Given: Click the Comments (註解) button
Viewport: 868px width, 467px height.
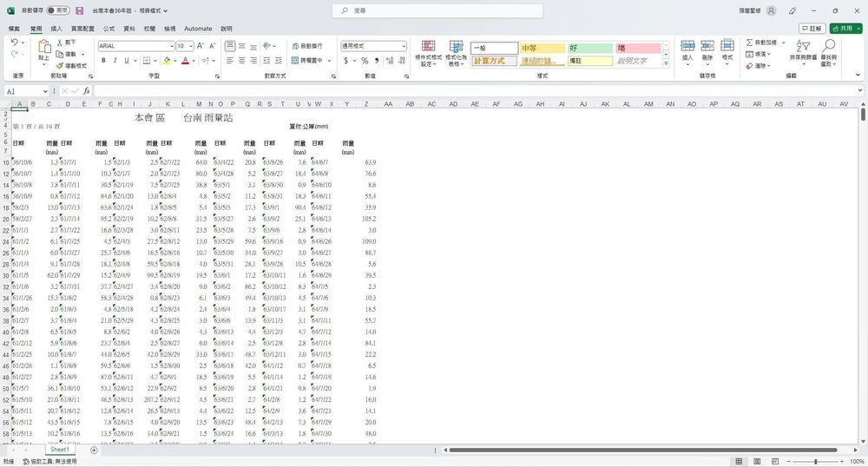Looking at the screenshot, I should (x=811, y=29).
